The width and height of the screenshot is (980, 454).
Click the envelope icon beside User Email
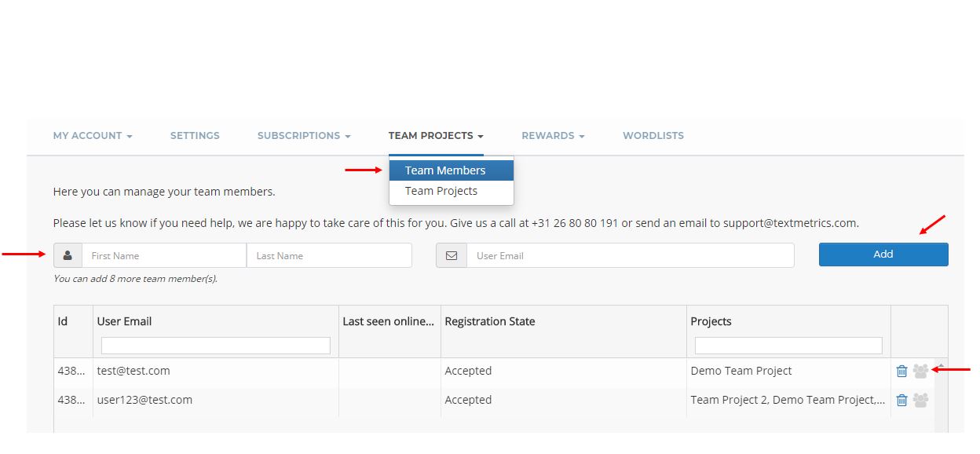(x=452, y=255)
